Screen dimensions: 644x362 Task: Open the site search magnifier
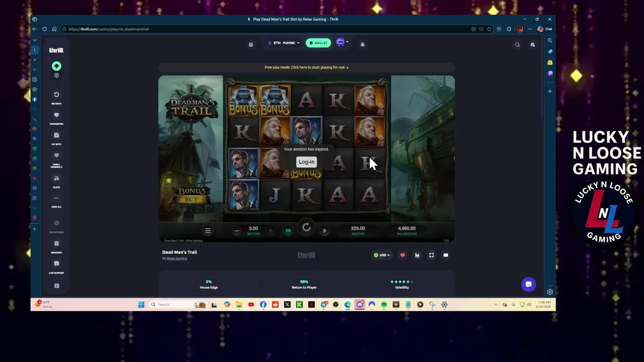[x=517, y=45]
